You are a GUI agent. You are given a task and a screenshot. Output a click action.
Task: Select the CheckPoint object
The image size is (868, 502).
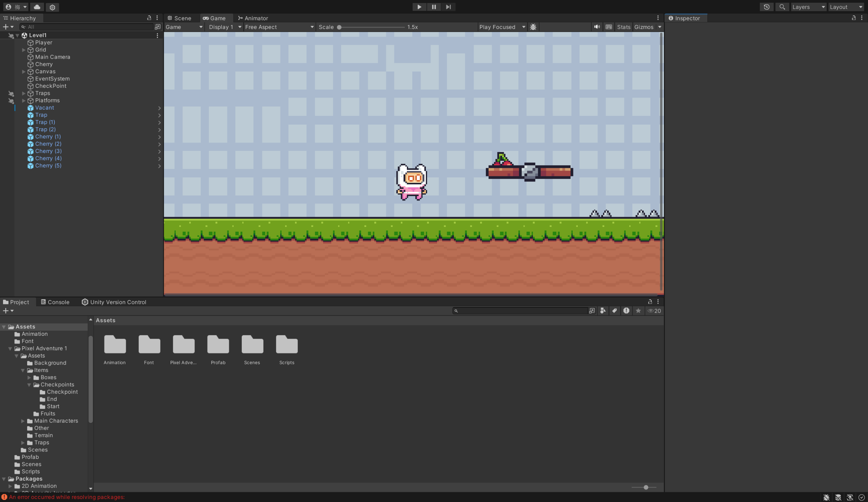51,86
